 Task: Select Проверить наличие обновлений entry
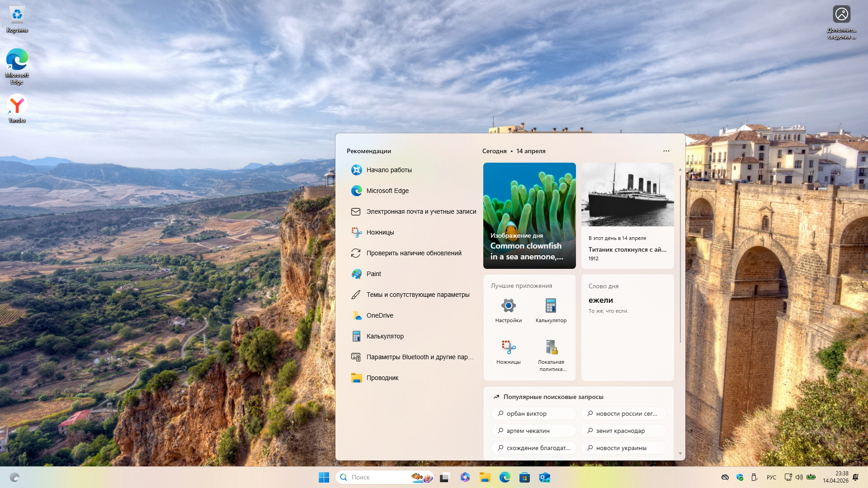pos(414,253)
